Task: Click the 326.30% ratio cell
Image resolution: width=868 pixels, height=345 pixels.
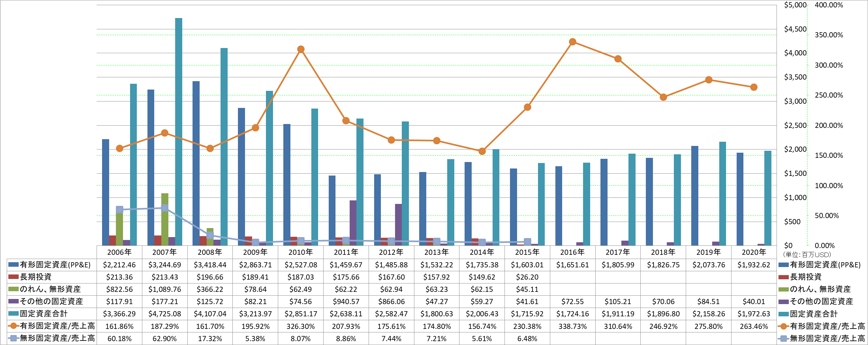Action: point(301,326)
